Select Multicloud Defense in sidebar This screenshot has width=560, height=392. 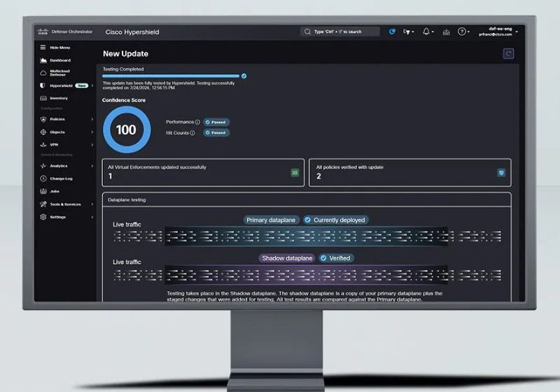click(x=60, y=73)
